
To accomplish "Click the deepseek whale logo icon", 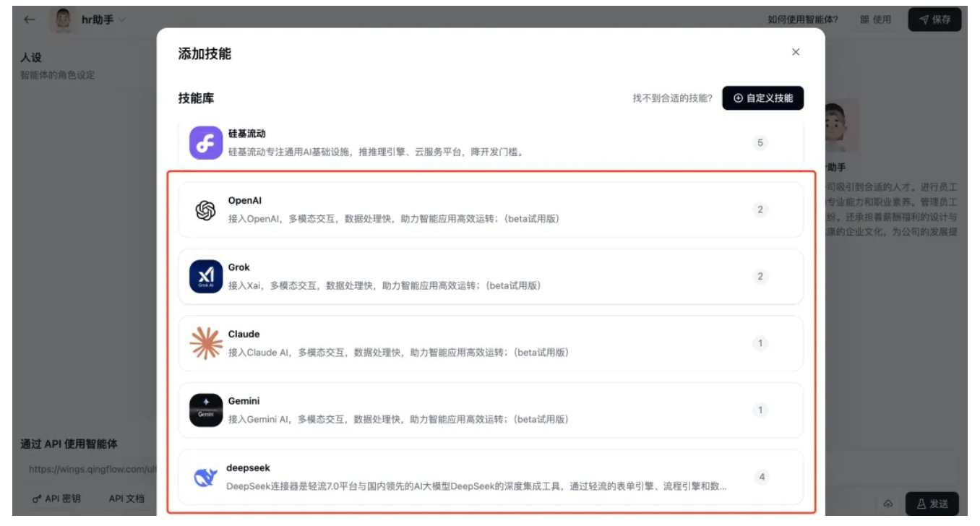I will coord(205,477).
